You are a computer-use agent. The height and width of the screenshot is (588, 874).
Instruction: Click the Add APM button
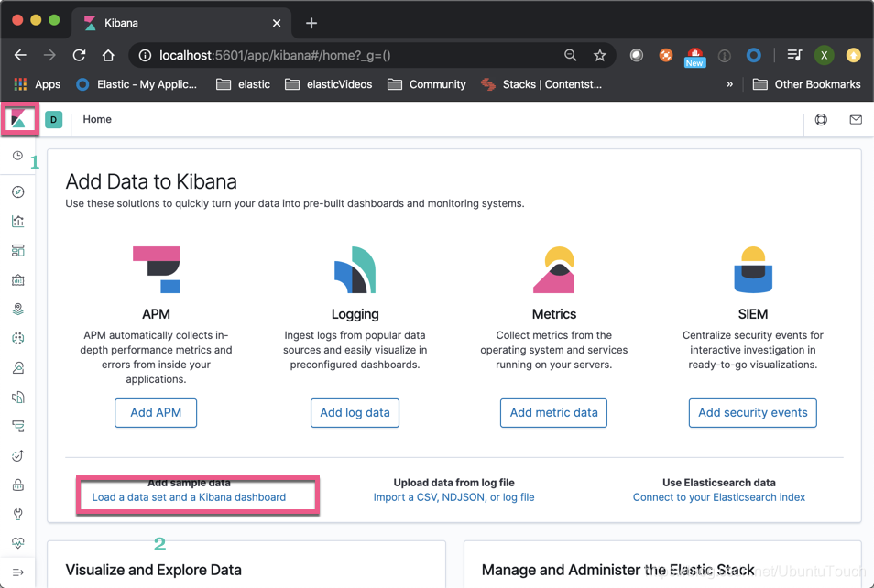[156, 413]
